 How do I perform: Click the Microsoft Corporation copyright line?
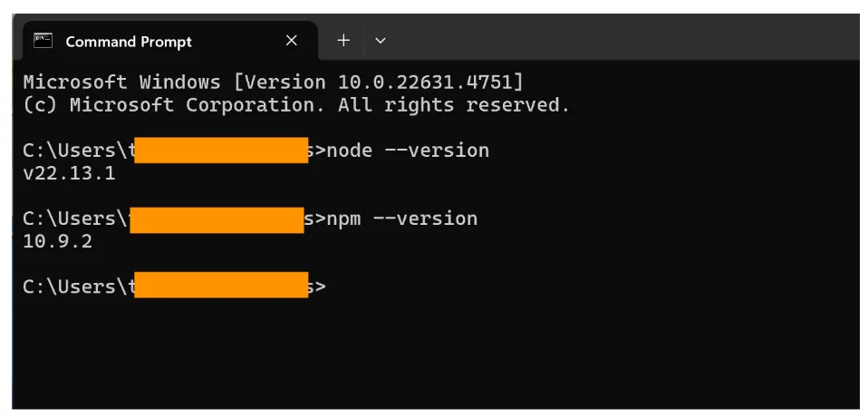point(296,104)
